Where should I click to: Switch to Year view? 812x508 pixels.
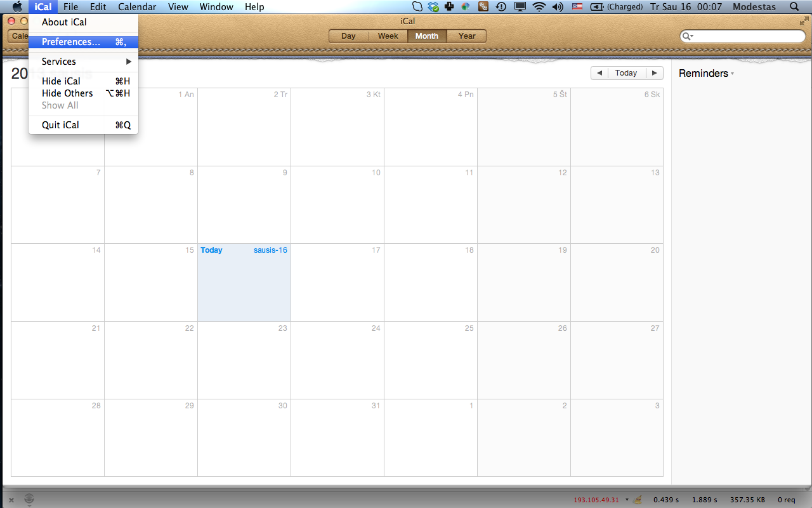click(467, 36)
